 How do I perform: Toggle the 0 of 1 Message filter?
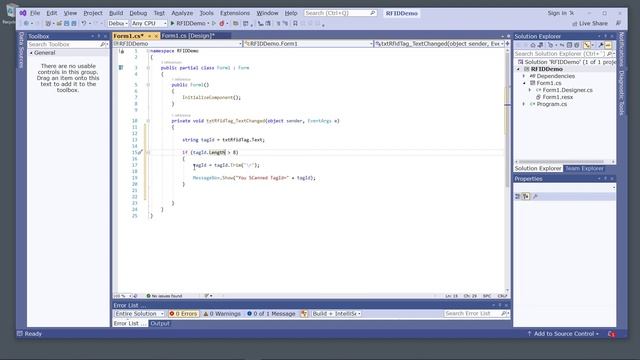(x=271, y=313)
